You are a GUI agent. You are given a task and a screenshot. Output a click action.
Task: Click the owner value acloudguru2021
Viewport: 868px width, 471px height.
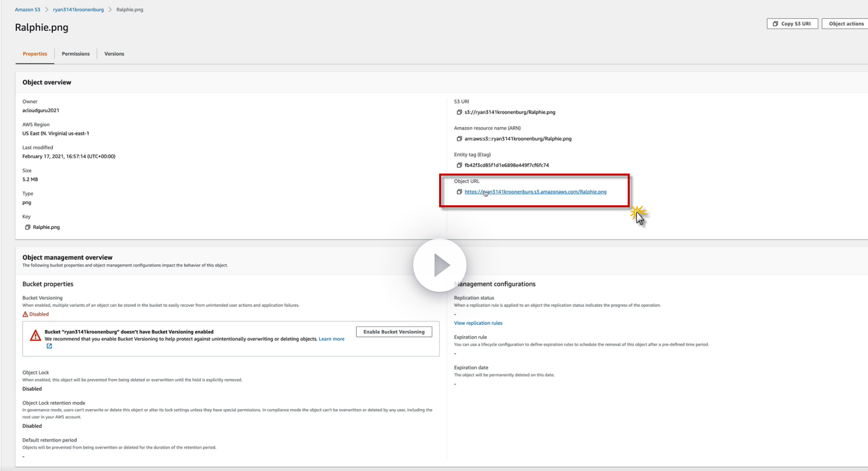pyautogui.click(x=41, y=111)
